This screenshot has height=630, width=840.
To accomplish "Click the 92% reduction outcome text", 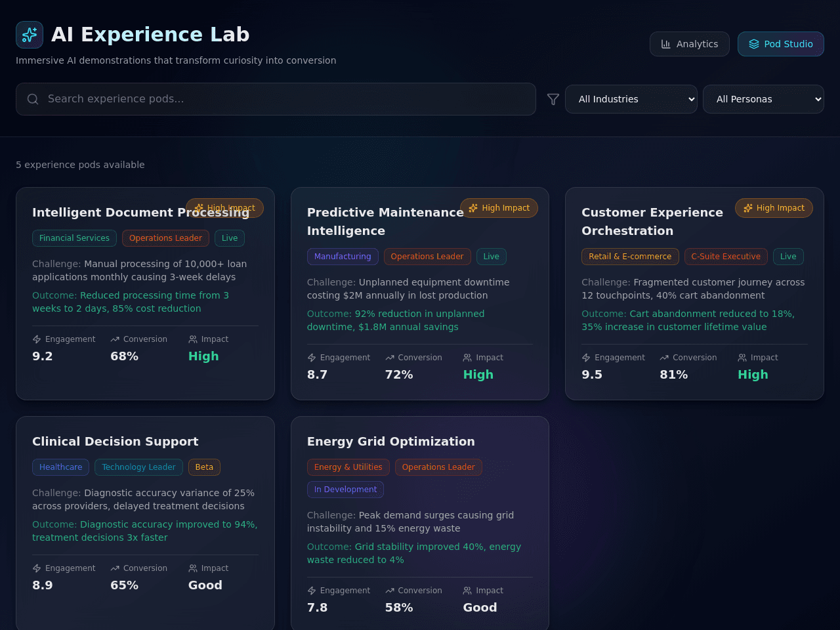I will [x=396, y=320].
